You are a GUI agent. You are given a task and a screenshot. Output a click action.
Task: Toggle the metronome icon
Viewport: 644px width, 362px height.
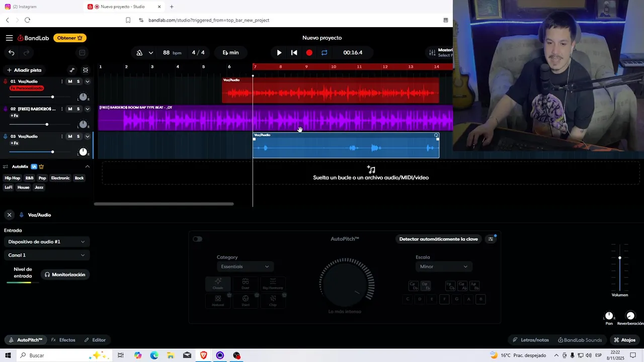point(139,53)
